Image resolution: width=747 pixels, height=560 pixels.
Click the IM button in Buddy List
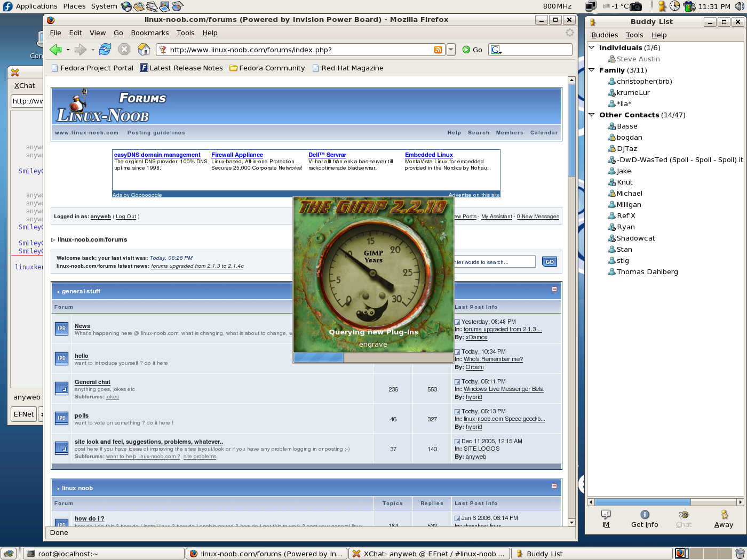coord(606,518)
